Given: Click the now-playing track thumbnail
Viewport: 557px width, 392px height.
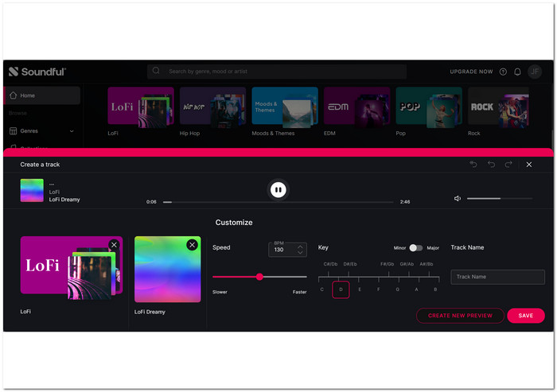Looking at the screenshot, I should click(32, 190).
